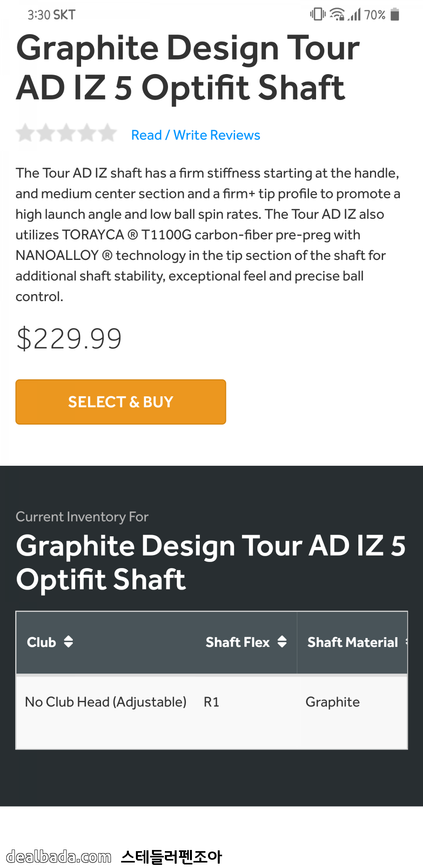Tap the battery icon in status bar
Viewport: 423px width, 868px height.
(395, 15)
